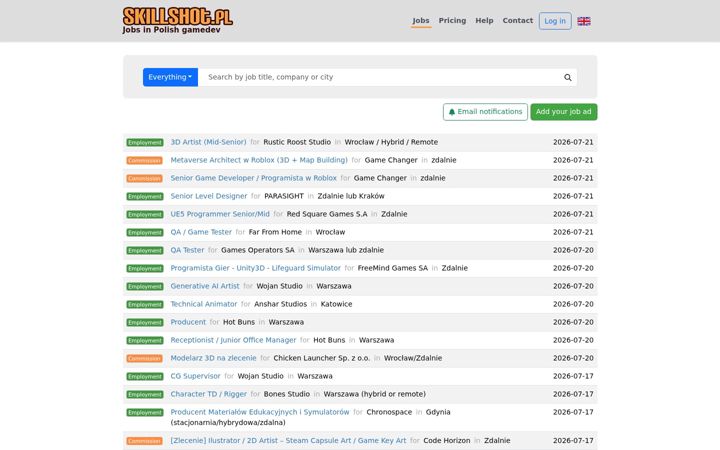Open Senior Level Designer job listing
Screen dimensions: 720x450
tap(208, 196)
